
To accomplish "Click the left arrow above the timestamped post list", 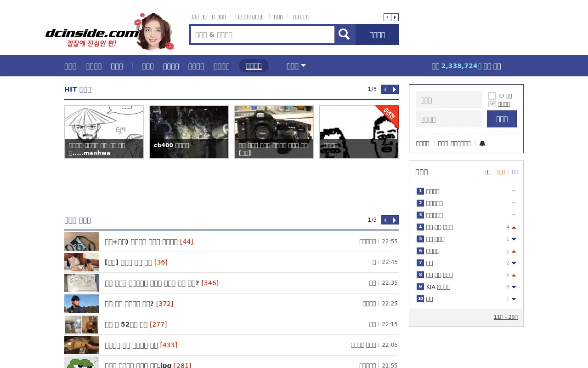I will (385, 220).
